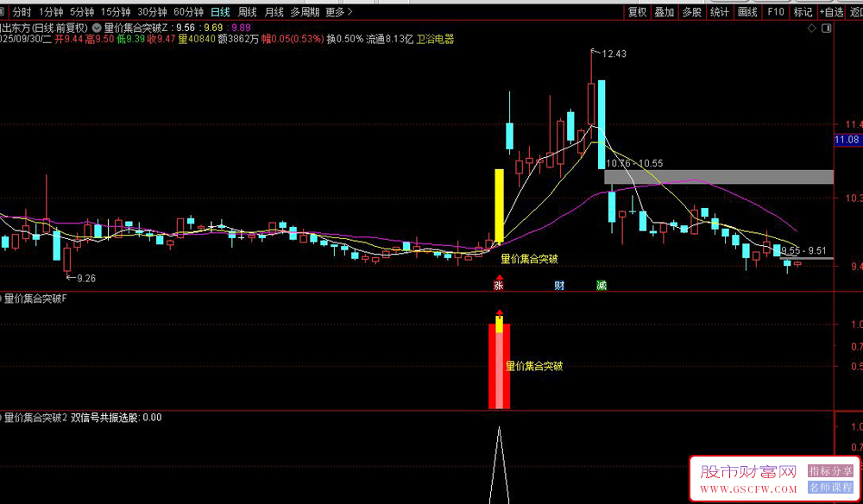Switch to the 月线 monthly chart tab
Image resolution: width=863 pixels, height=504 pixels.
click(274, 11)
